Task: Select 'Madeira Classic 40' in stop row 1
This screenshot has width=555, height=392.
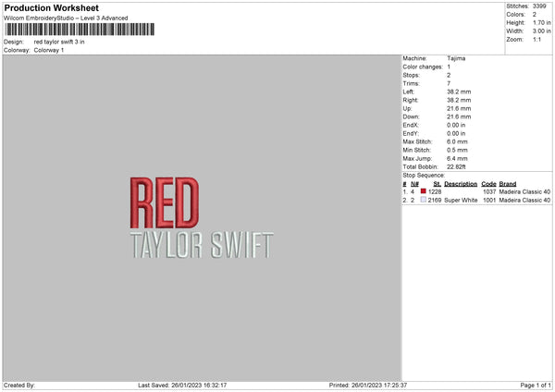Action: pos(524,191)
